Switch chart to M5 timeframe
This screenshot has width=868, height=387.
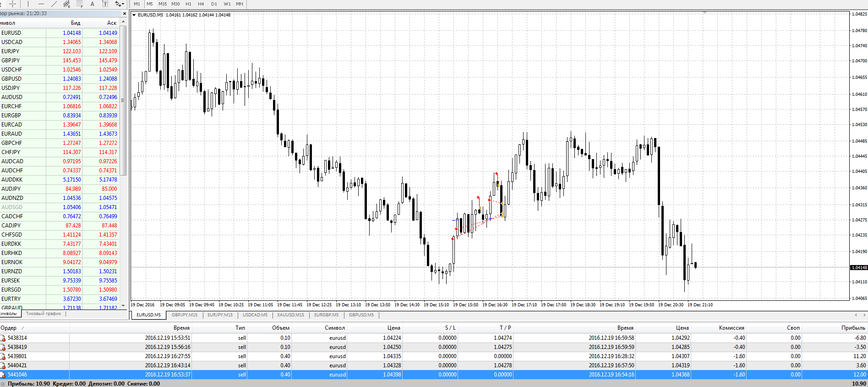pos(150,4)
